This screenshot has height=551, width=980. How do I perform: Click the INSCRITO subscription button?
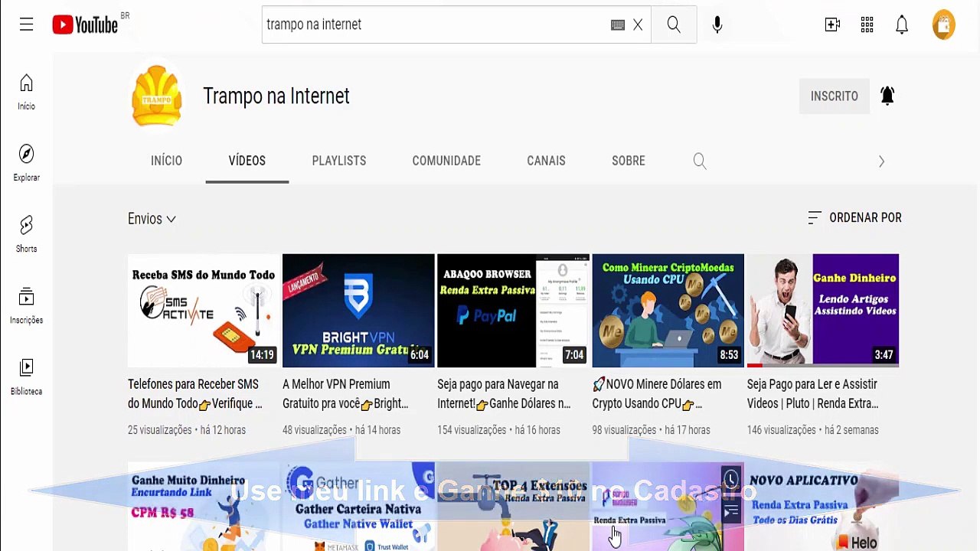click(835, 96)
